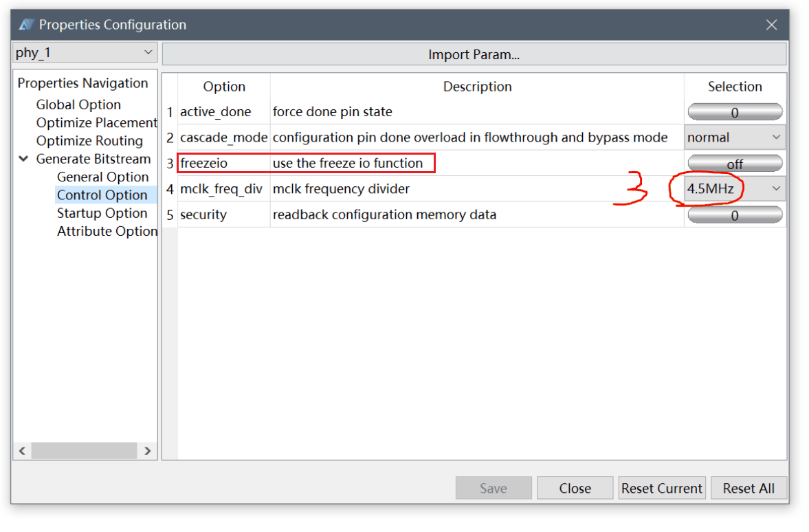Collapse the Generate Bitstream tree node
This screenshot has width=809, height=532.
[23, 159]
